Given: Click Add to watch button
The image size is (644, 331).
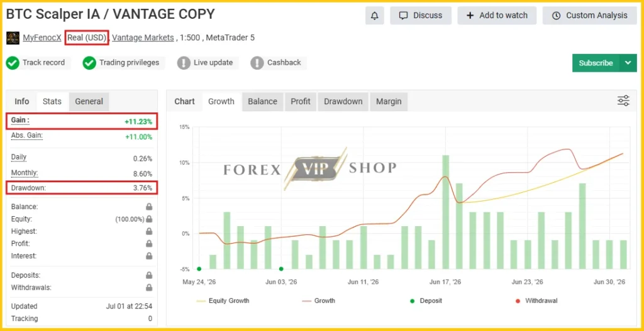Looking at the screenshot, I should click(497, 16).
